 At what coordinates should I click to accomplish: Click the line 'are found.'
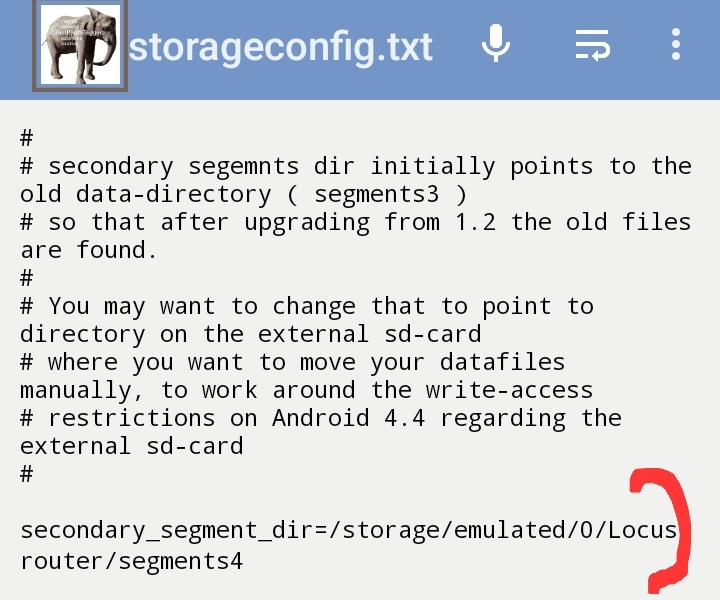tap(88, 250)
